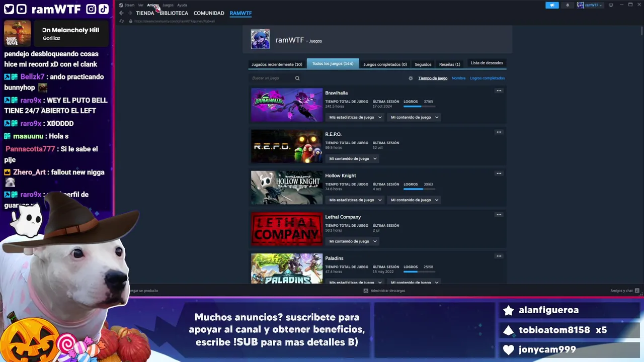The image size is (644, 362).
Task: Click the R.E.P.O. game thumbnail
Action: (x=287, y=146)
